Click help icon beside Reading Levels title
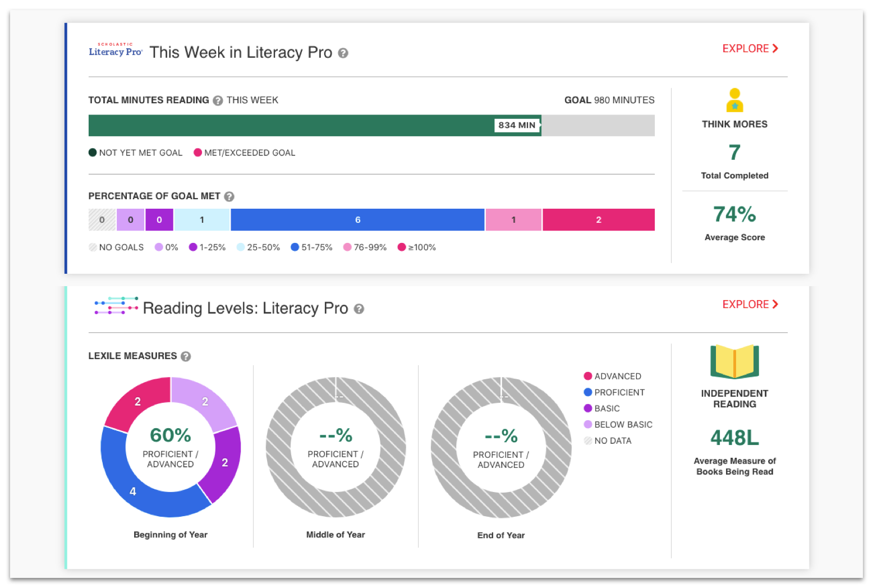This screenshot has height=588, width=873. point(359,309)
